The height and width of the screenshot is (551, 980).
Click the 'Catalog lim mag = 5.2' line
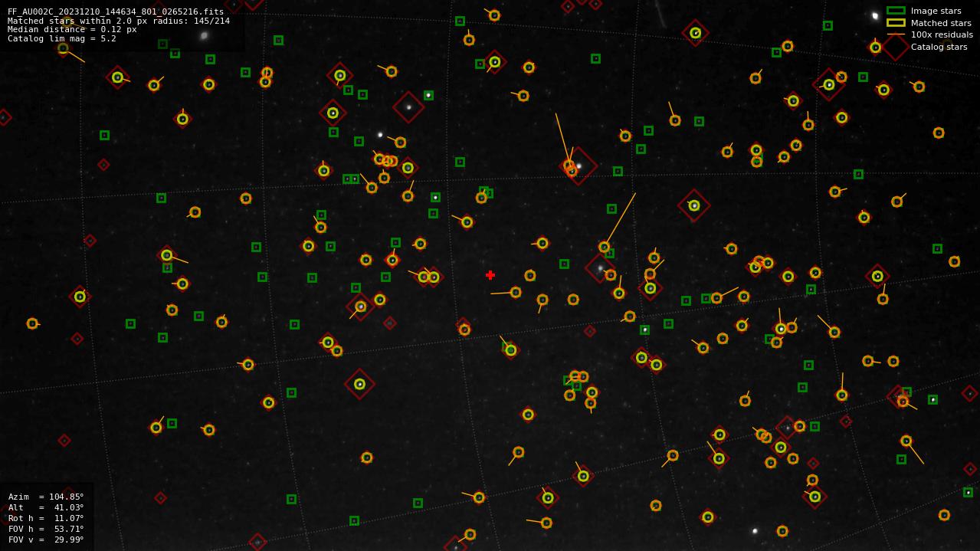[62, 38]
